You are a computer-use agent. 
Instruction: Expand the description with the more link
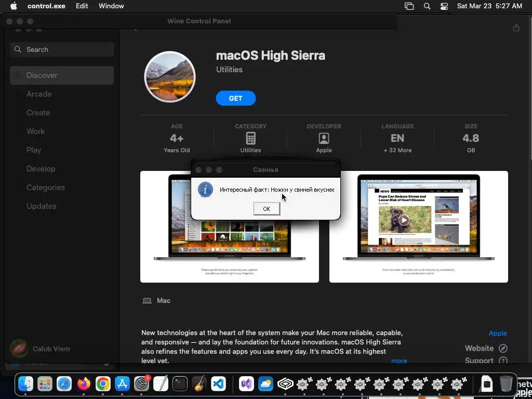[399, 361]
